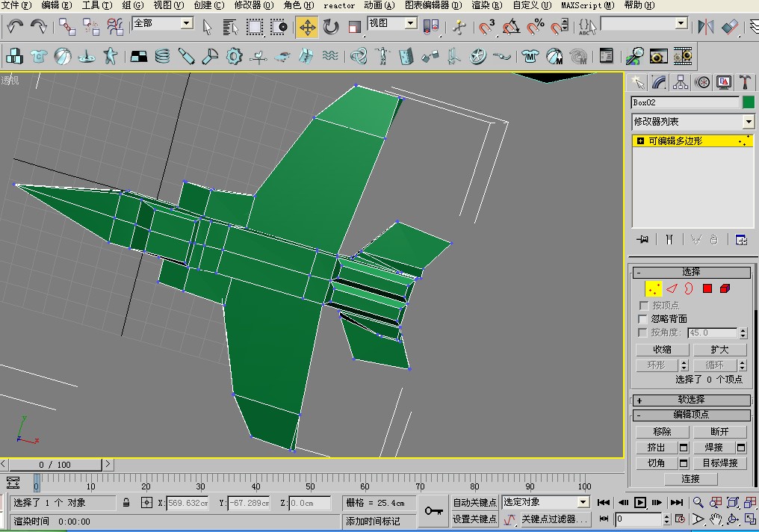Choose the Select Object arrow tool

pyautogui.click(x=207, y=27)
